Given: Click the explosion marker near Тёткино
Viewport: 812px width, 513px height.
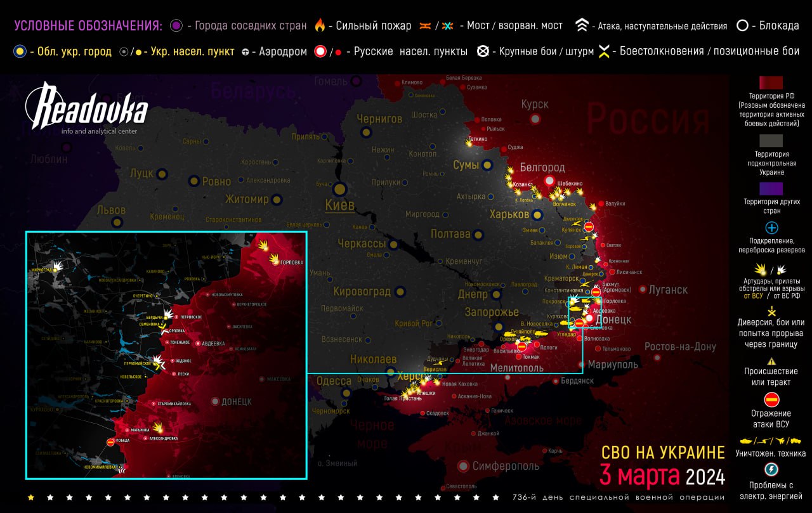Looking at the screenshot, I should [x=469, y=144].
